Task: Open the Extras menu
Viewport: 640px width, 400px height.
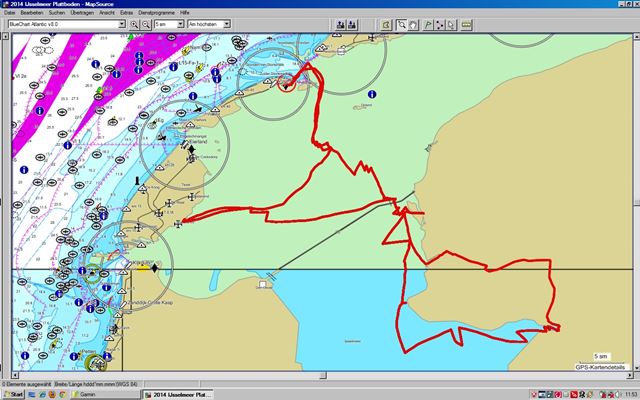Action: coord(127,13)
